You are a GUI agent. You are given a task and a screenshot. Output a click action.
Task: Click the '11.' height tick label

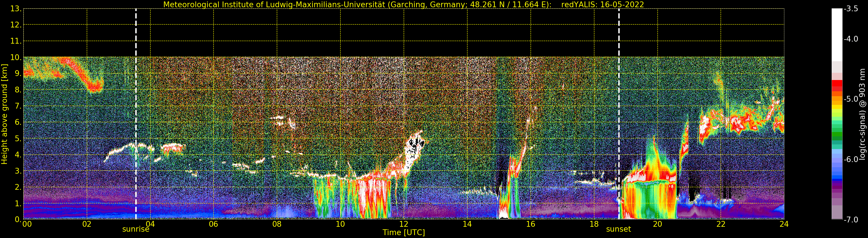16,41
